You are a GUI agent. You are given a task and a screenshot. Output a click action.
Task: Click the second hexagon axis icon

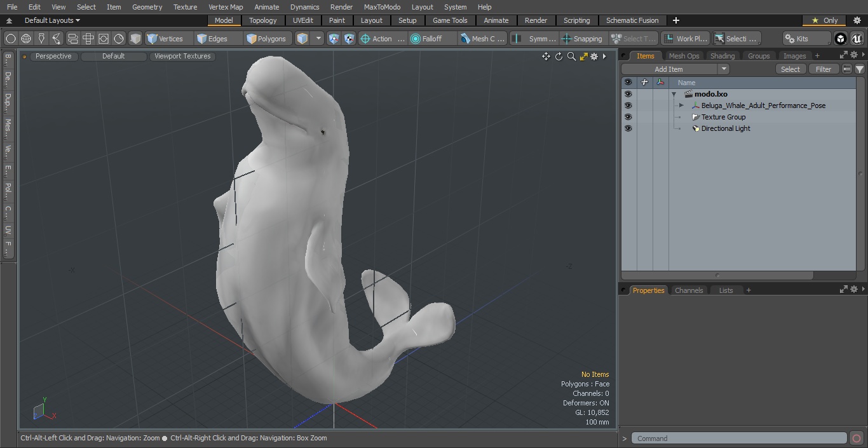pos(349,39)
